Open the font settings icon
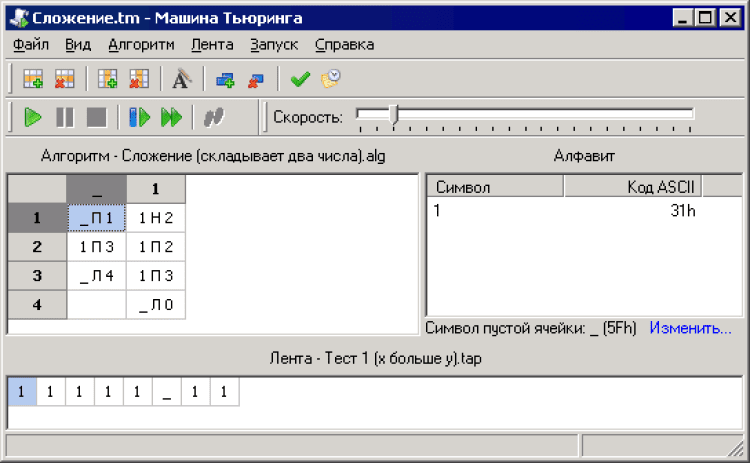The image size is (750, 463). [x=181, y=79]
